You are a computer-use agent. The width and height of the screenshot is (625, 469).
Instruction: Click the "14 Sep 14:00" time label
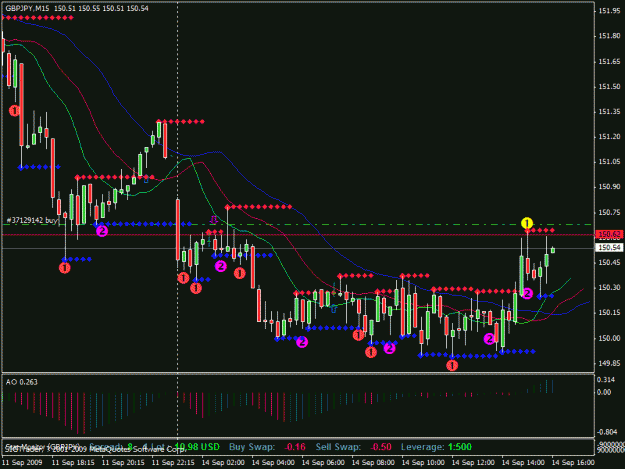(523, 463)
